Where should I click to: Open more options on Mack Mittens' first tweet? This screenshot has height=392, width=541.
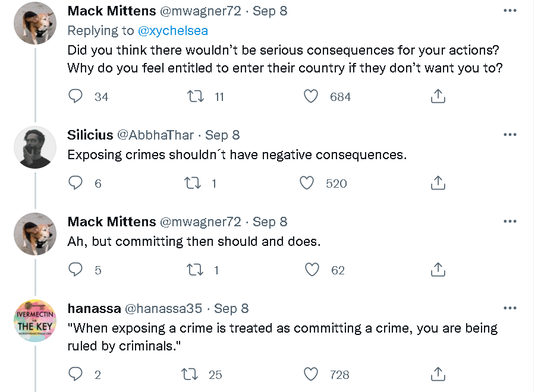click(509, 11)
